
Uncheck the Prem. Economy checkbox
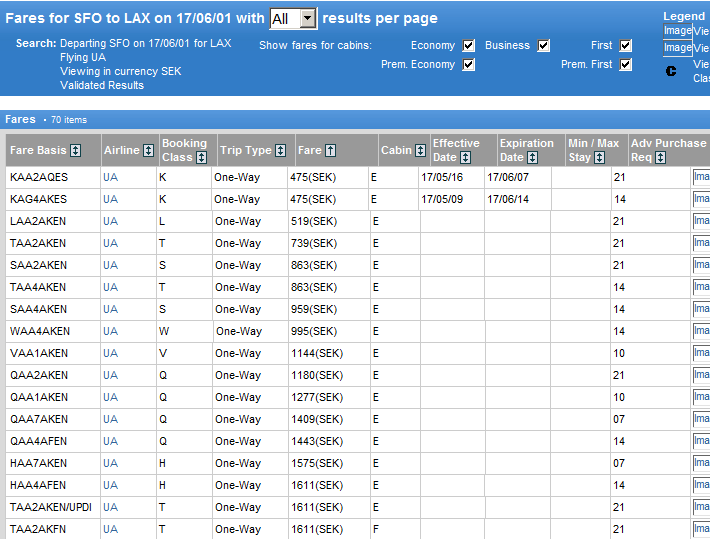(469, 65)
